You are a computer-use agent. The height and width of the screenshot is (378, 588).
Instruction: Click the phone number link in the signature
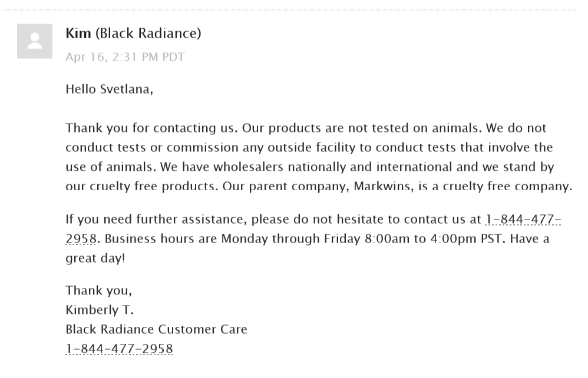click(x=119, y=349)
